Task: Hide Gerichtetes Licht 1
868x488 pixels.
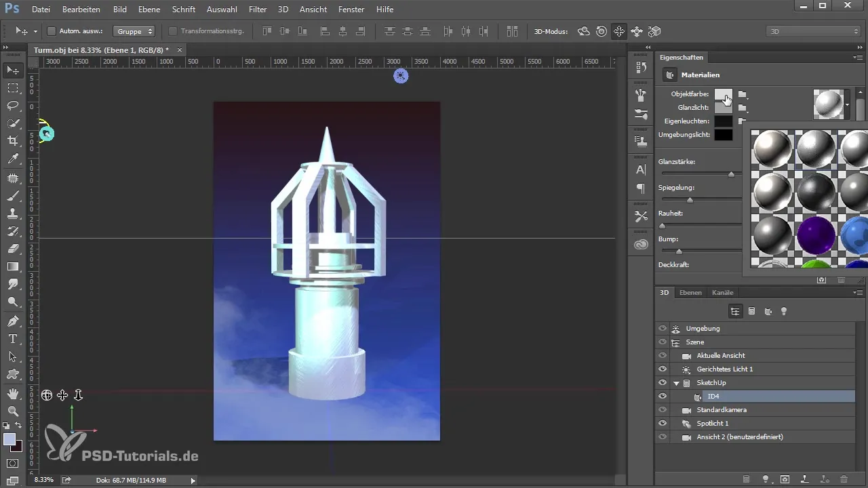Action: (x=663, y=369)
